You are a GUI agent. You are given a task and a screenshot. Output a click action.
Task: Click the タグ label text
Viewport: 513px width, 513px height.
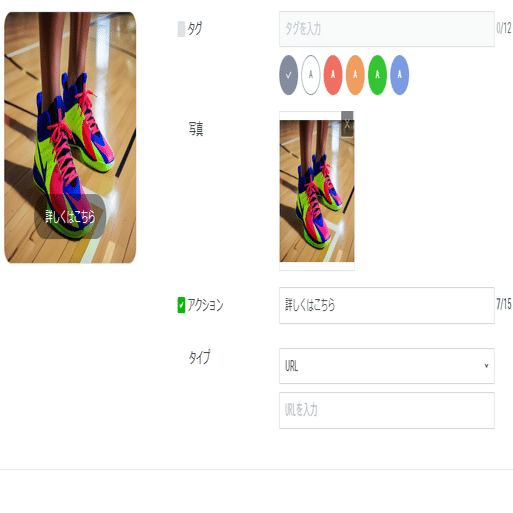point(195,29)
